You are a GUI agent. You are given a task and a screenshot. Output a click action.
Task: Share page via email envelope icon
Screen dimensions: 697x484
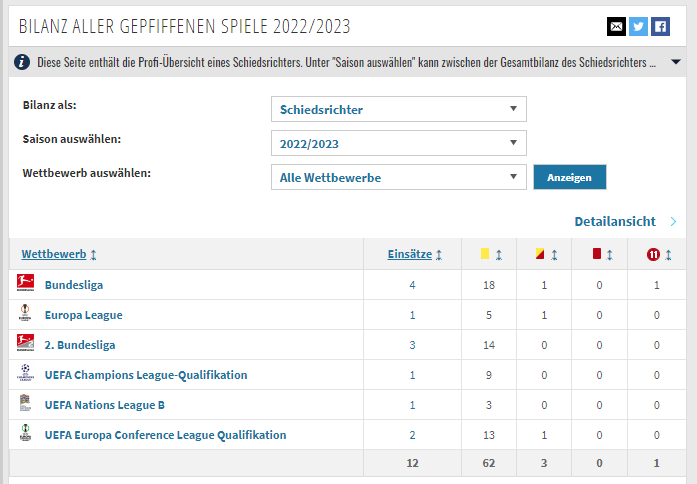pos(616,27)
